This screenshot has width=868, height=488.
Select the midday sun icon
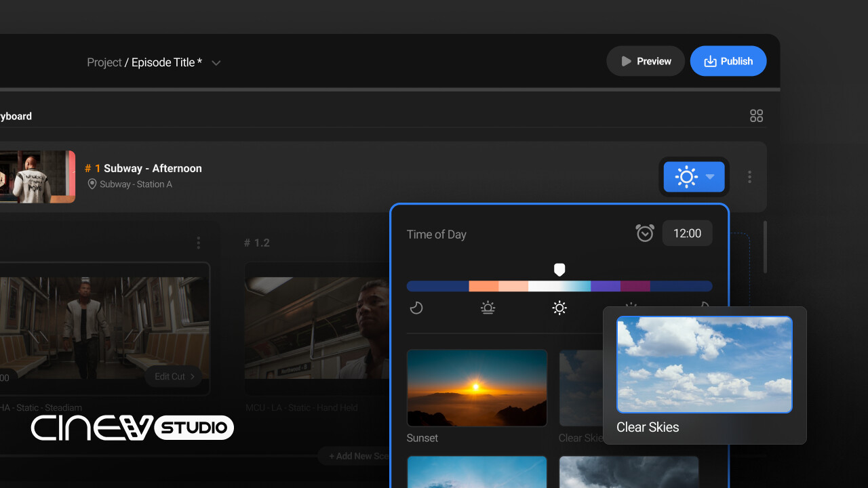[x=559, y=308]
